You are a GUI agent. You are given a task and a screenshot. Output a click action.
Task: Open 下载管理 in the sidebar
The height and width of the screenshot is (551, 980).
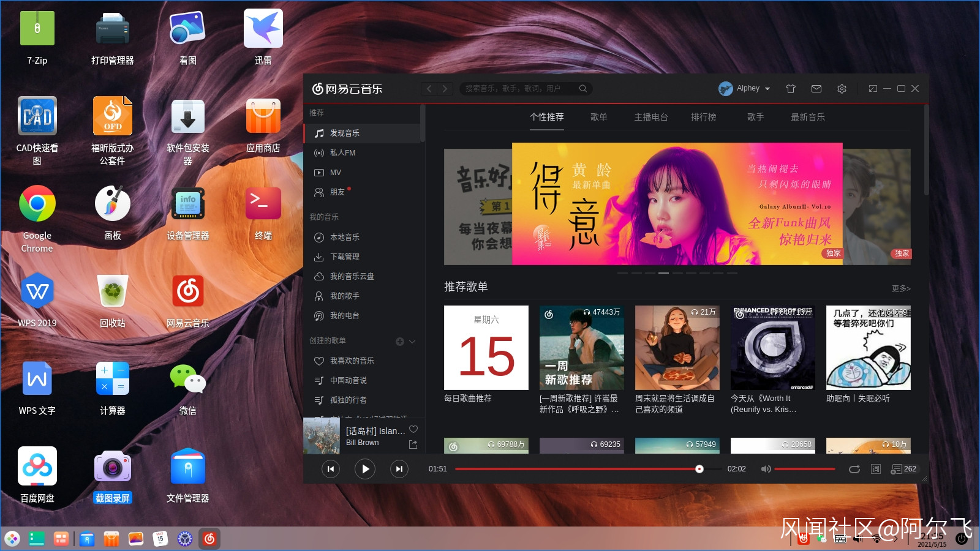coord(362,257)
